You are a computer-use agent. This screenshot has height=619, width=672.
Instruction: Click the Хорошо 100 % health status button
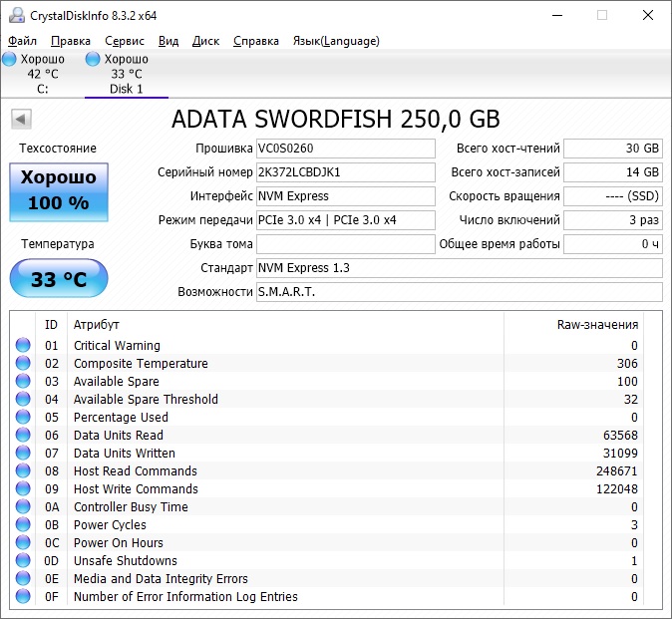59,192
